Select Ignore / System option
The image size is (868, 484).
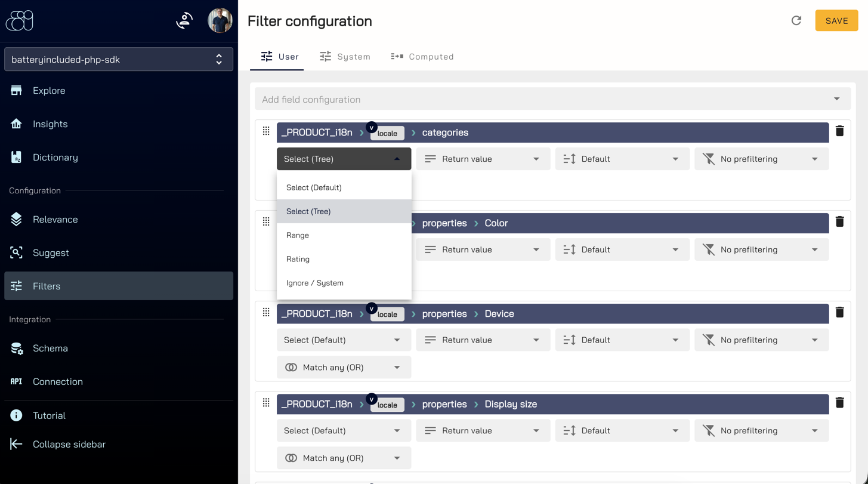point(344,283)
